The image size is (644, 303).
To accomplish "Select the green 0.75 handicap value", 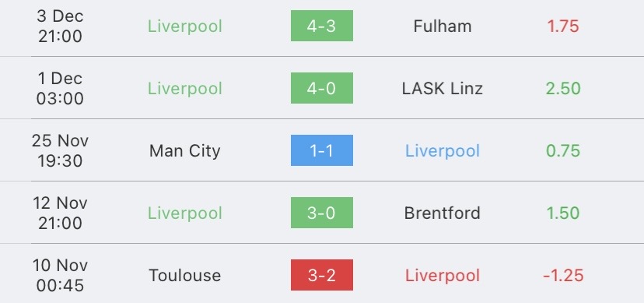I will (x=563, y=151).
